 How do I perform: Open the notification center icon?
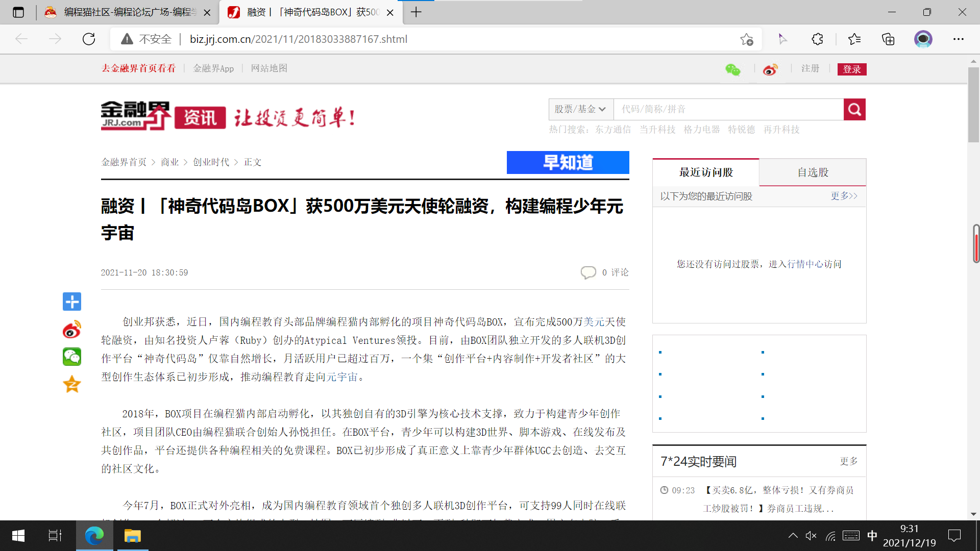pyautogui.click(x=954, y=536)
